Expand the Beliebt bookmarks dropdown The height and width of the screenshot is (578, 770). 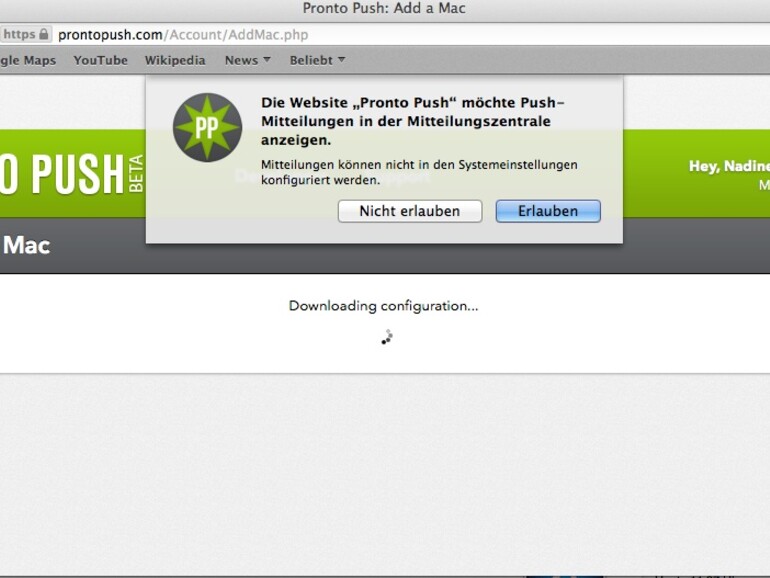pyautogui.click(x=317, y=60)
